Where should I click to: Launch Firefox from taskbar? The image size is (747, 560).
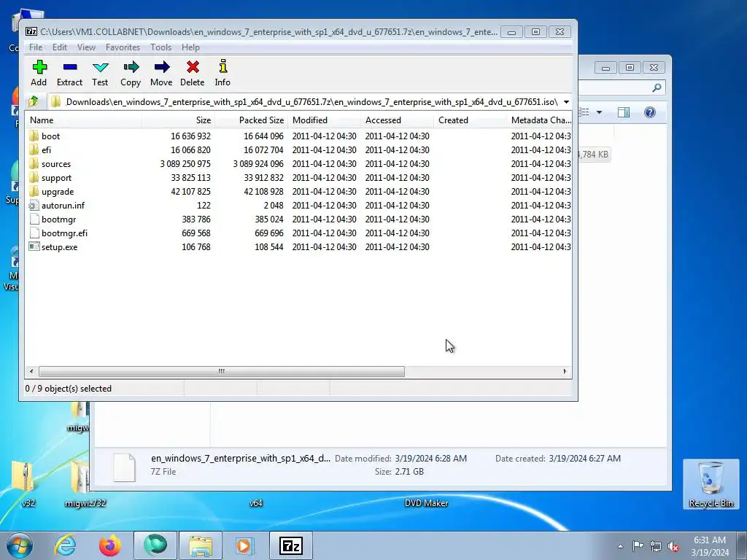click(x=110, y=545)
